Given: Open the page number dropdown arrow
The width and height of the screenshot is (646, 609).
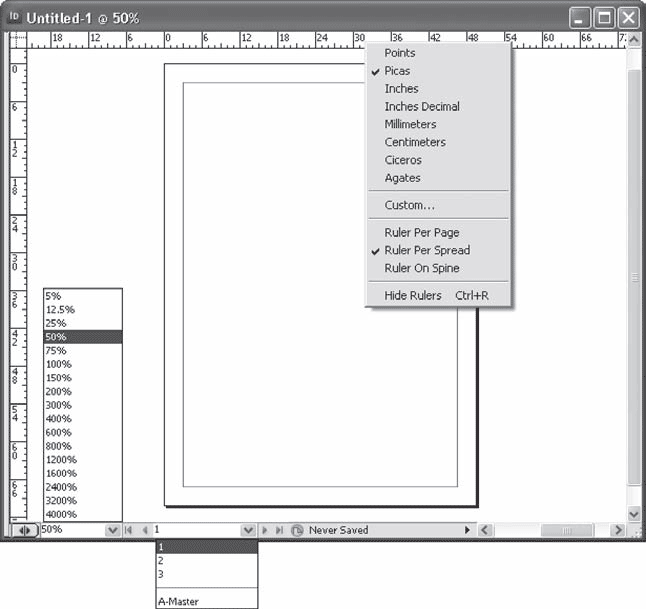Looking at the screenshot, I should [248, 530].
